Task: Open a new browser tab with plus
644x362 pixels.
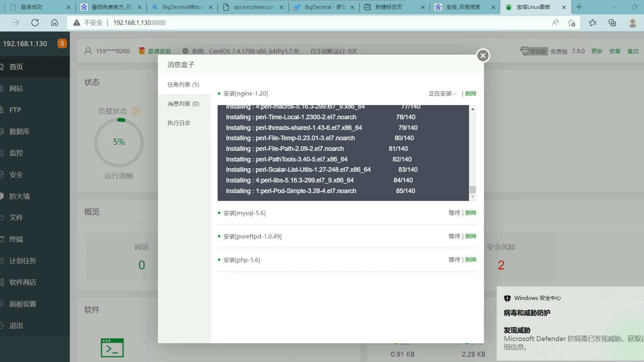Action: click(x=579, y=7)
